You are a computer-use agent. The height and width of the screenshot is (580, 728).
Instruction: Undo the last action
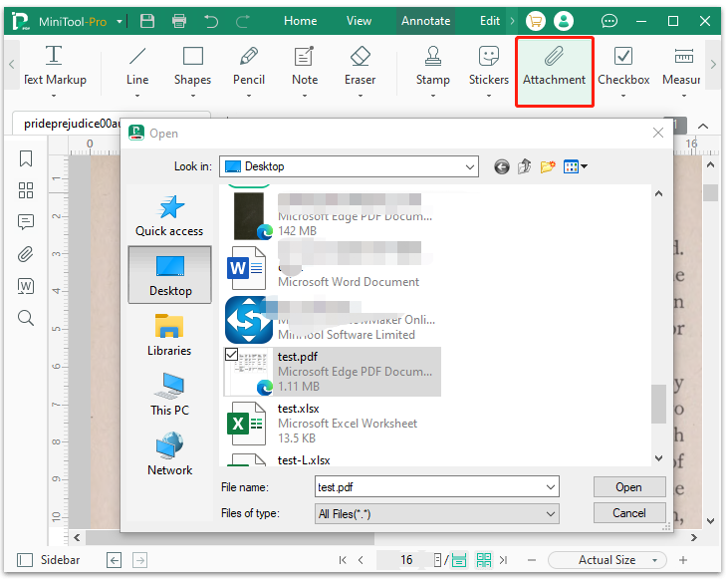click(x=211, y=21)
